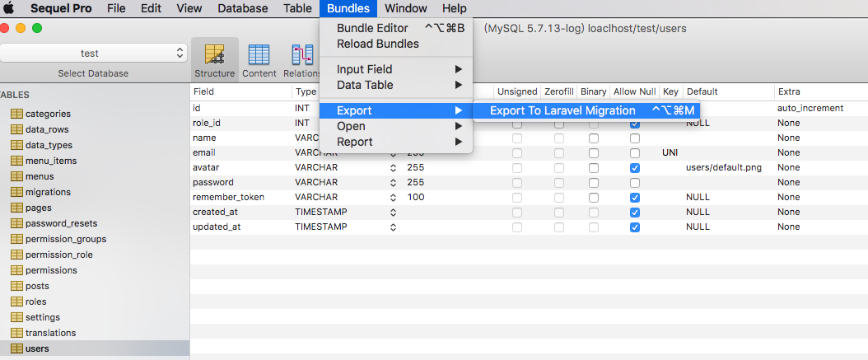
Task: Uncheck Allow Null for avatar
Action: click(635, 168)
